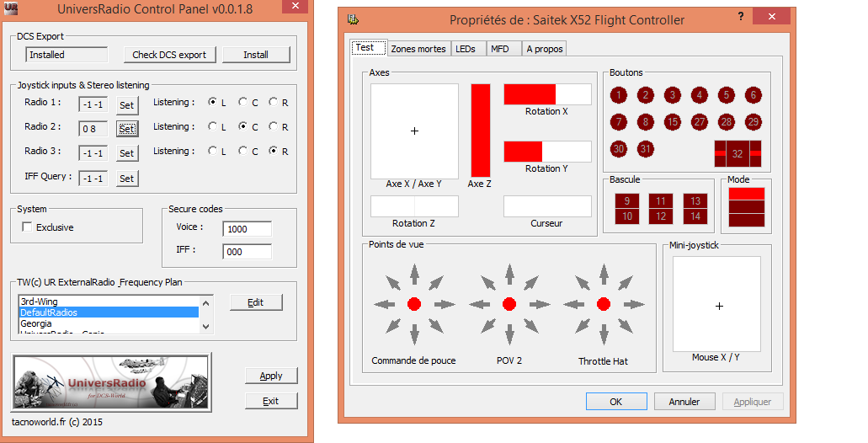Viewport: 868px width, 443px height.
Task: Select Radio 2 listening L option
Action: click(212, 127)
